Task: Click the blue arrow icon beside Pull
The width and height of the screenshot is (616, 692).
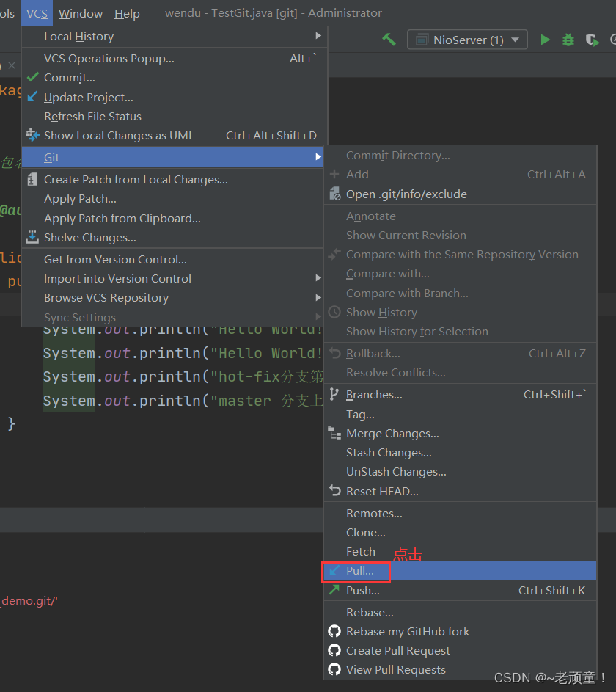Action: [x=334, y=570]
